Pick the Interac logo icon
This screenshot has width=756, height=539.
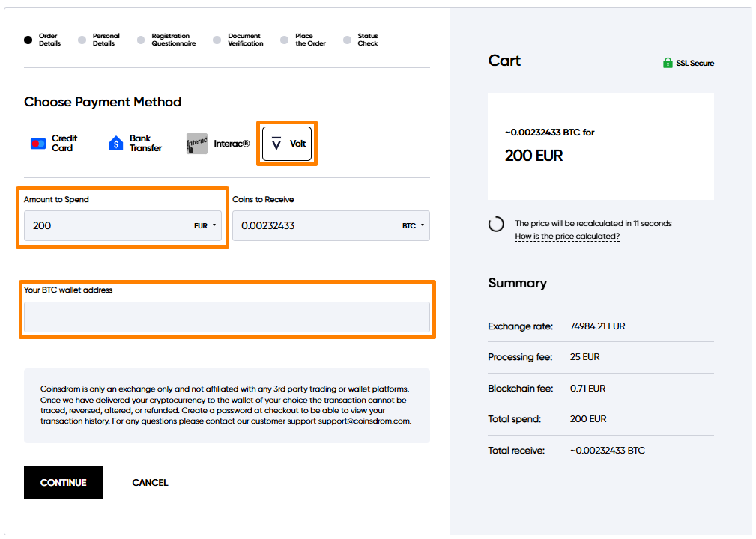[x=197, y=144]
